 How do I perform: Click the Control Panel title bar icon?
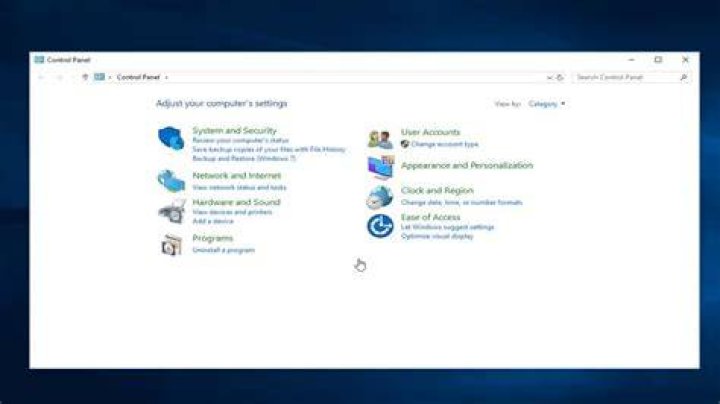39,60
